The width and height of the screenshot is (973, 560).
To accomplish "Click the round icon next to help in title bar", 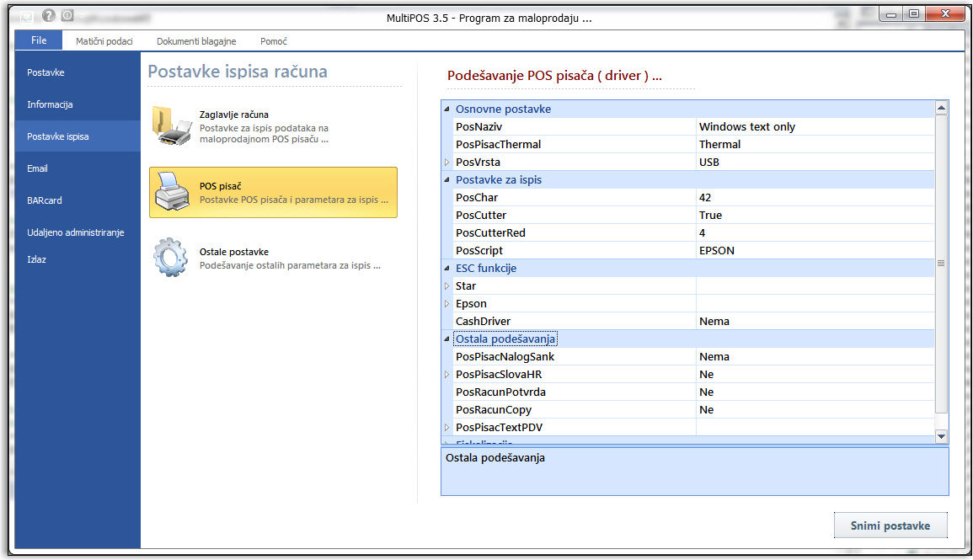I will pos(67,15).
